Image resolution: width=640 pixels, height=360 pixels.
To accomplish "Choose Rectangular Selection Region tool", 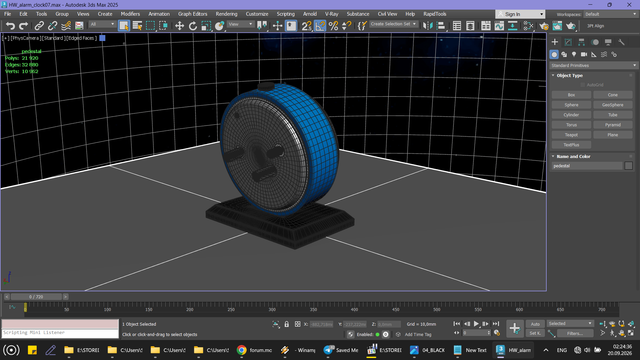I will 150,26.
